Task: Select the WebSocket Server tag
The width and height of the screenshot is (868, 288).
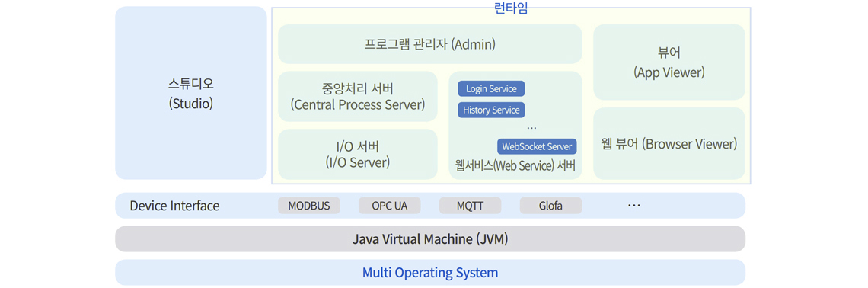Action: click(x=537, y=146)
